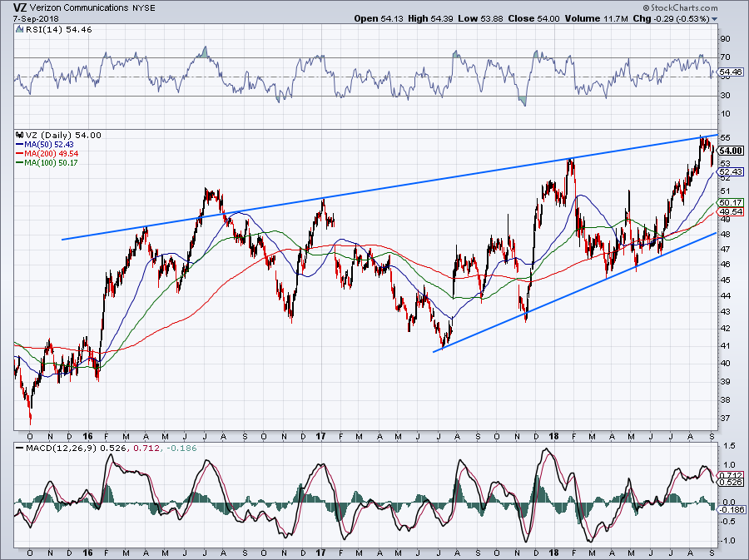This screenshot has height=560, width=749.
Task: Select the MA(100) legend marker
Action: click(20, 161)
